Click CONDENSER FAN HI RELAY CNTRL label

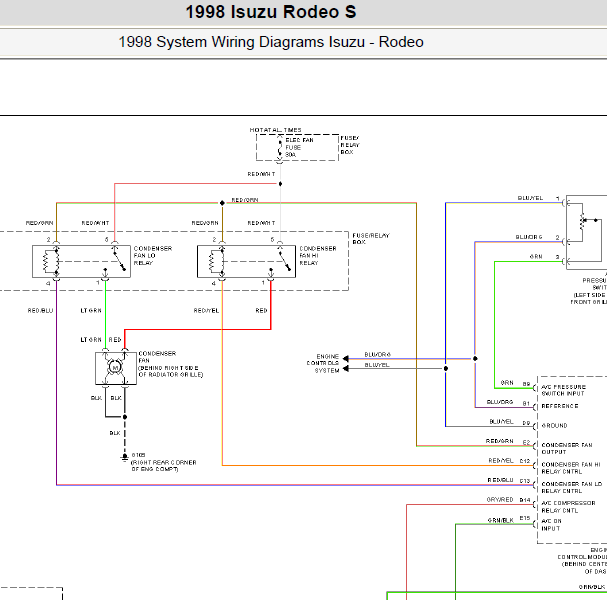(x=571, y=468)
